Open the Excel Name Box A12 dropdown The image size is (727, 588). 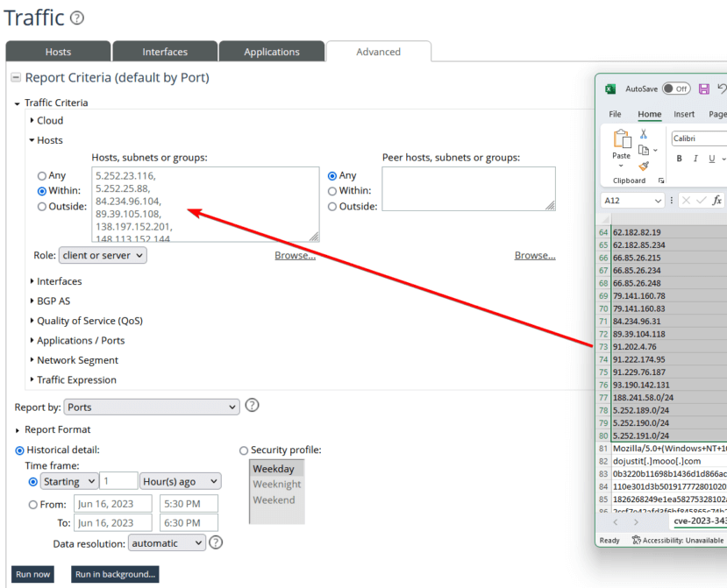coord(658,201)
